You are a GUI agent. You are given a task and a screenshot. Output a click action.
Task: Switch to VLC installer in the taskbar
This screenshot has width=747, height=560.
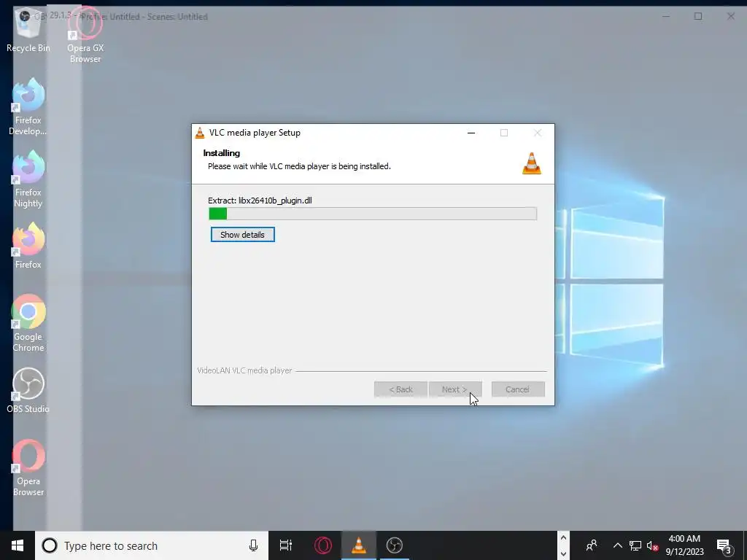359,545
